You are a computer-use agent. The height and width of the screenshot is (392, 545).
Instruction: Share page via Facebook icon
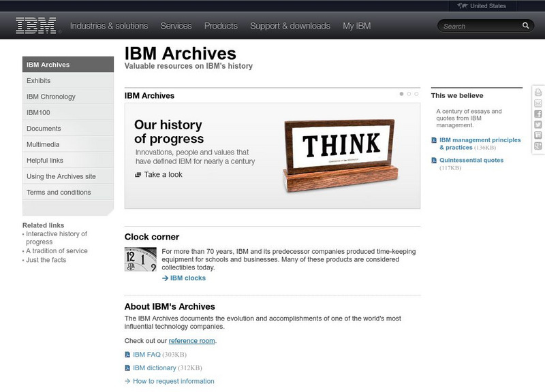click(538, 114)
